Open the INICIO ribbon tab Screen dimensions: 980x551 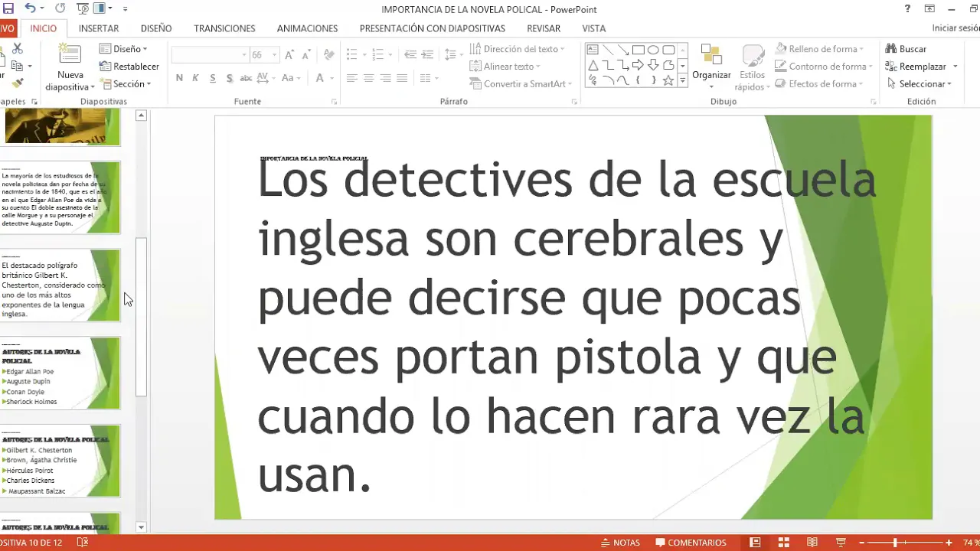(44, 28)
